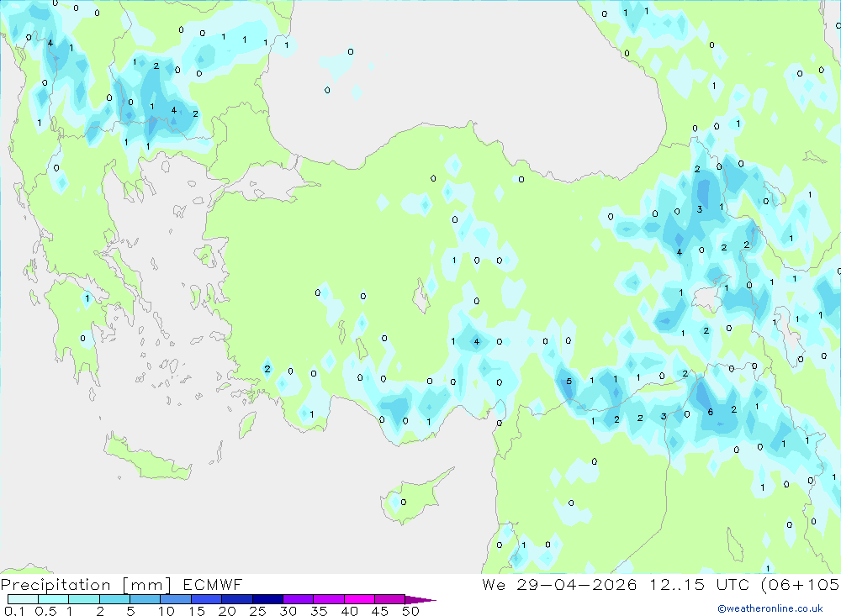This screenshot has width=841, height=616.
Task: Pick the 25–30 mm dark blue swatch
Action: coord(267,599)
